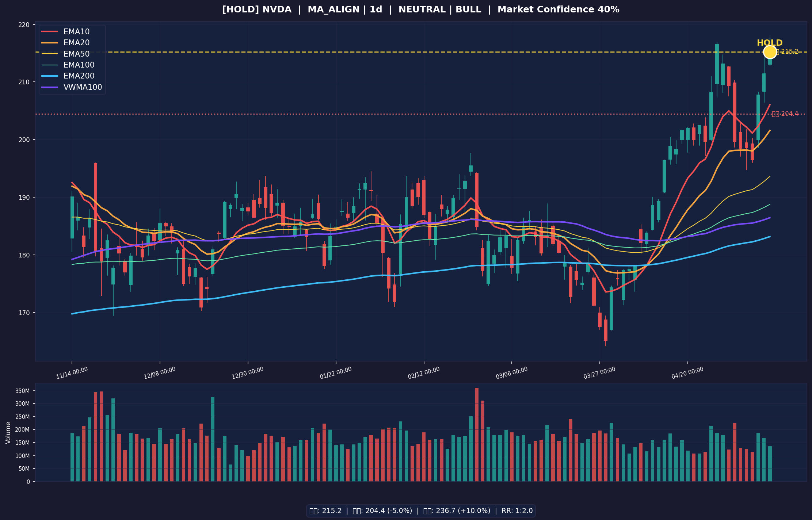Click "Market Confidence 40%" in the title
The height and width of the screenshot is (520, 812).
[x=559, y=10]
